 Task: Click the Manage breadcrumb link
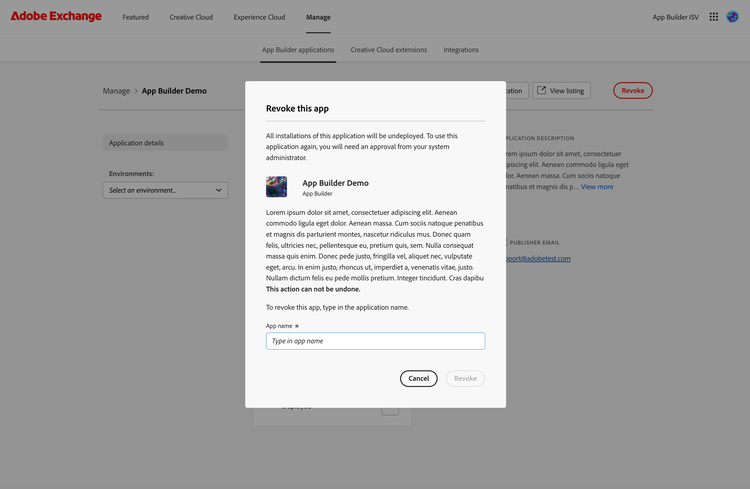coord(116,91)
